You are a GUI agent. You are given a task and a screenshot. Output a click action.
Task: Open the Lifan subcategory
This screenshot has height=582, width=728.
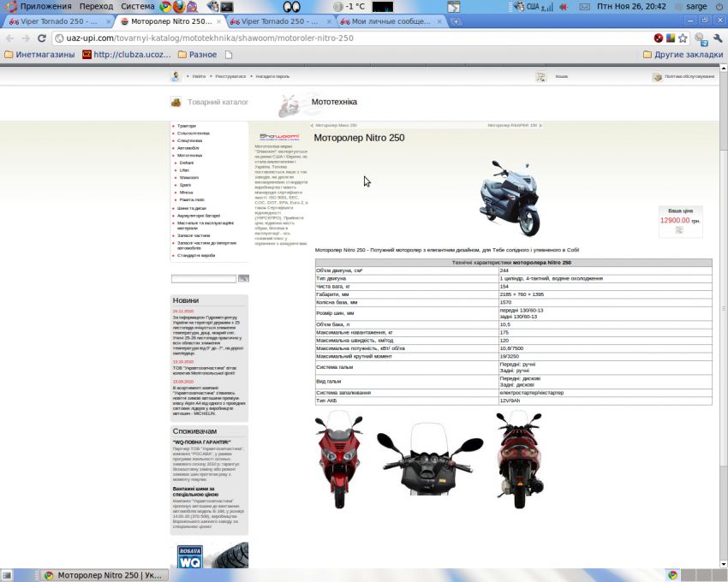tap(184, 170)
